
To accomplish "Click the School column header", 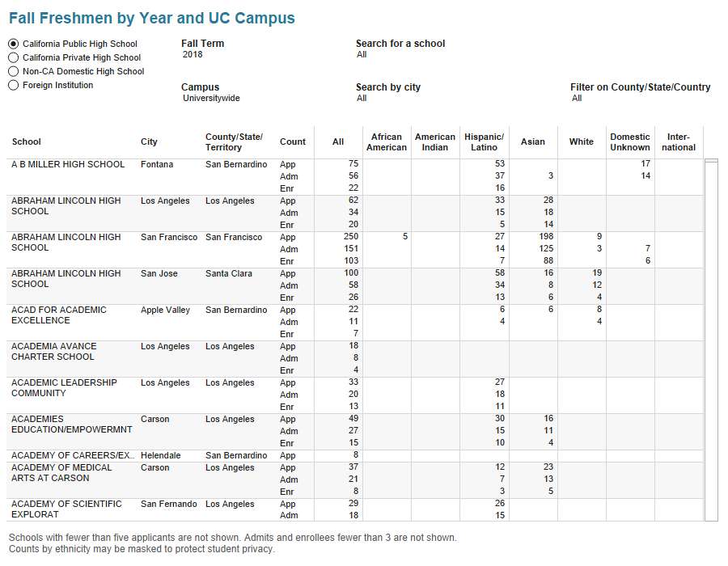I will [26, 141].
